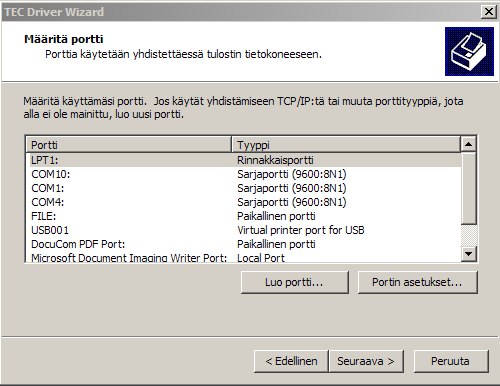Viewport: 500px width, 386px height.
Task: Select the COM10: serial port
Action: [x=244, y=174]
